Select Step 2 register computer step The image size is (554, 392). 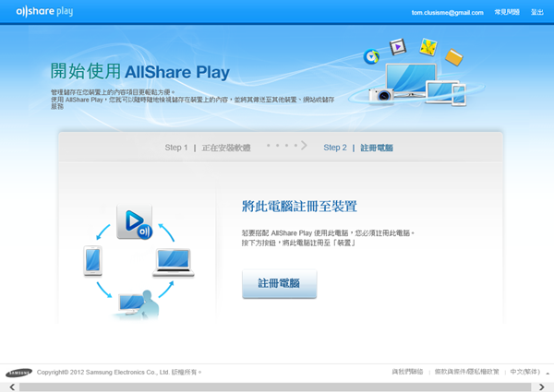click(x=358, y=148)
